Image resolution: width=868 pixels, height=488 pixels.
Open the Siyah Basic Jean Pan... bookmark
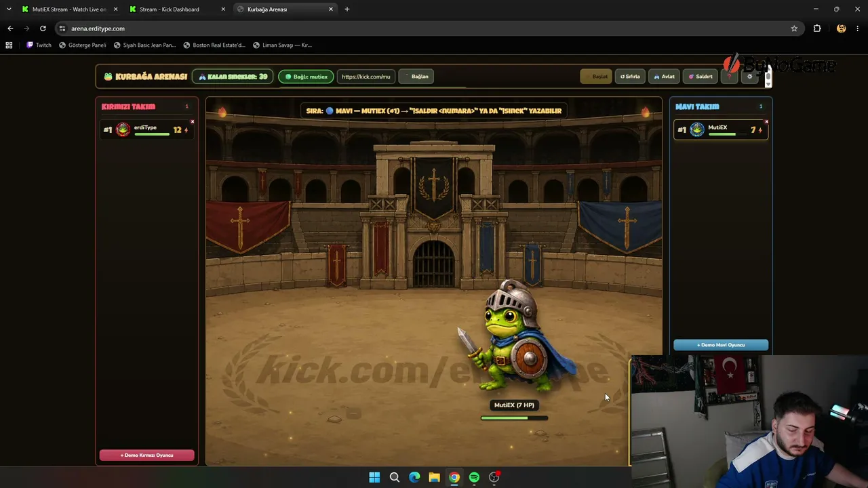pyautogui.click(x=144, y=45)
